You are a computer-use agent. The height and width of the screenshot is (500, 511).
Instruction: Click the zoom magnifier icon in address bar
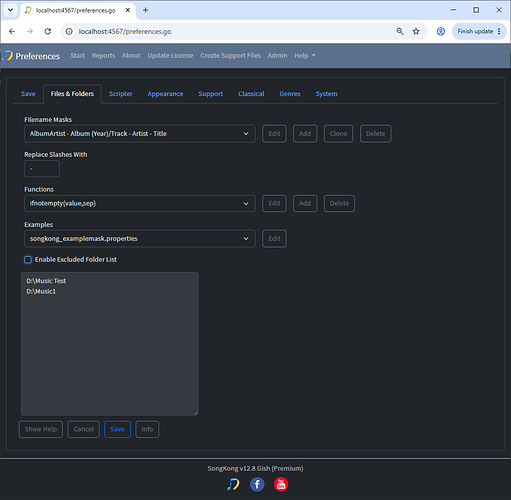pos(400,31)
